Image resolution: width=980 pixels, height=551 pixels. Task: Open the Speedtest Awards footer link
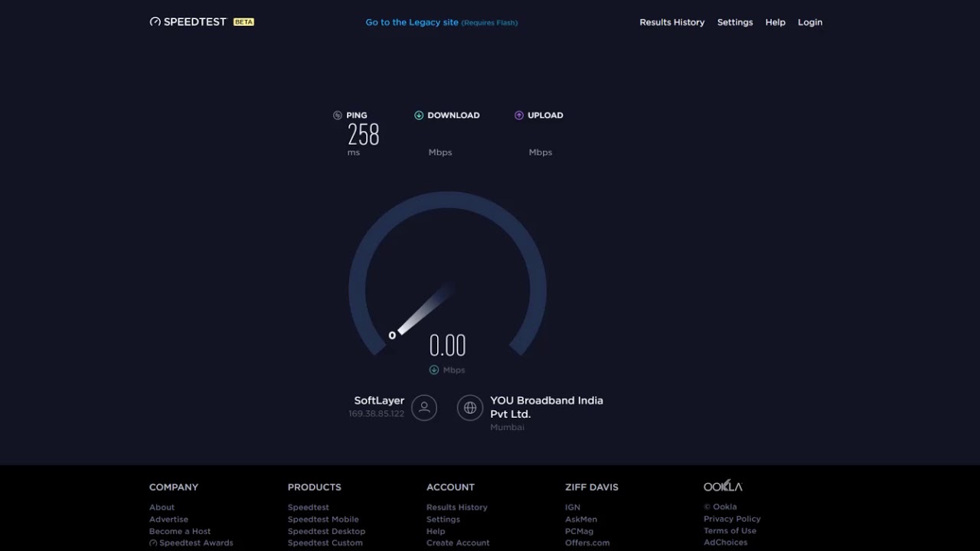[x=191, y=543]
